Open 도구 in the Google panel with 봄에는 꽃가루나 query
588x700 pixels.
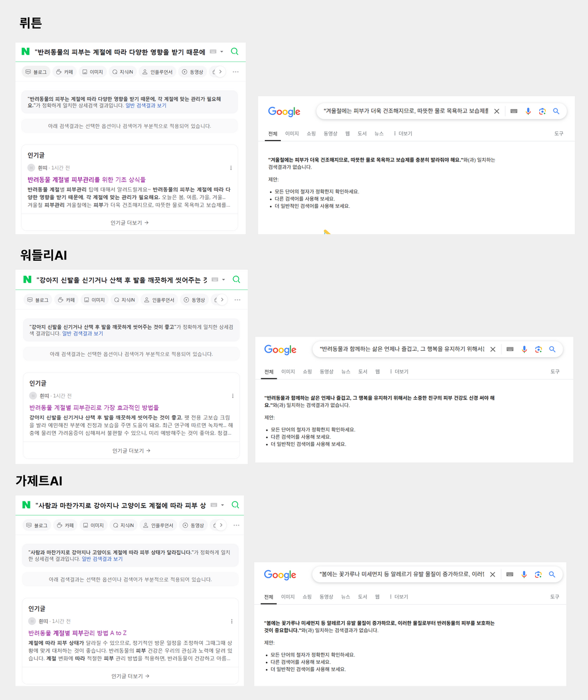coord(555,597)
